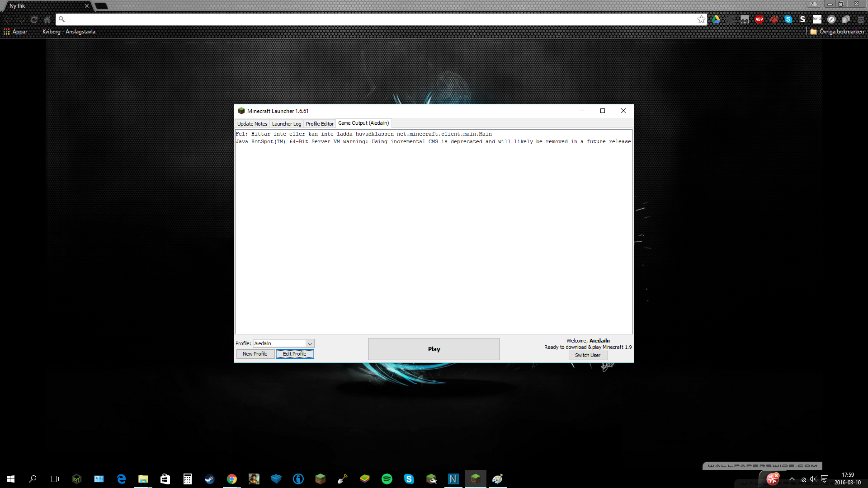868x488 pixels.
Task: Click the Skype extension icon in Chrome
Action: click(788, 19)
